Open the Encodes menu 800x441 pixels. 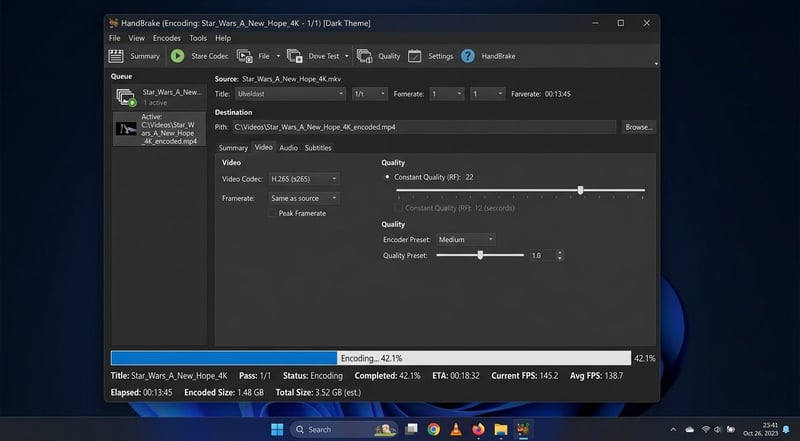[x=167, y=38]
